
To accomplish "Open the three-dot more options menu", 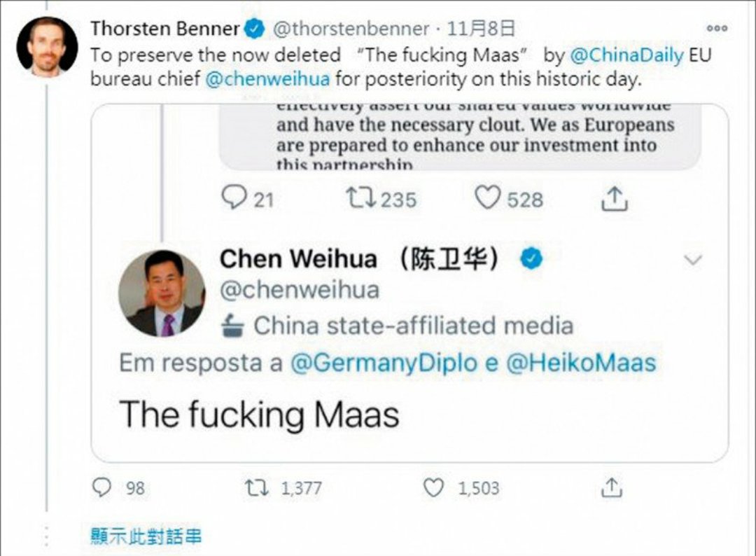I will point(717,29).
